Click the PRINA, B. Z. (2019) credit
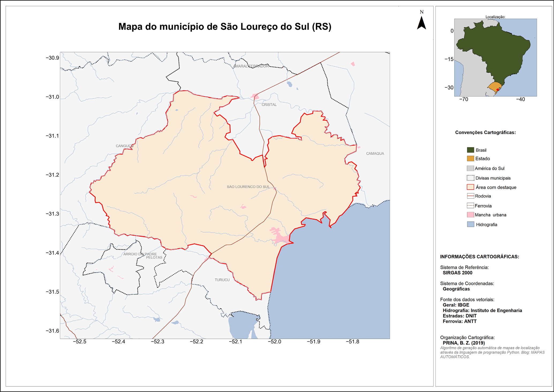This screenshot has width=554, height=392. click(463, 343)
